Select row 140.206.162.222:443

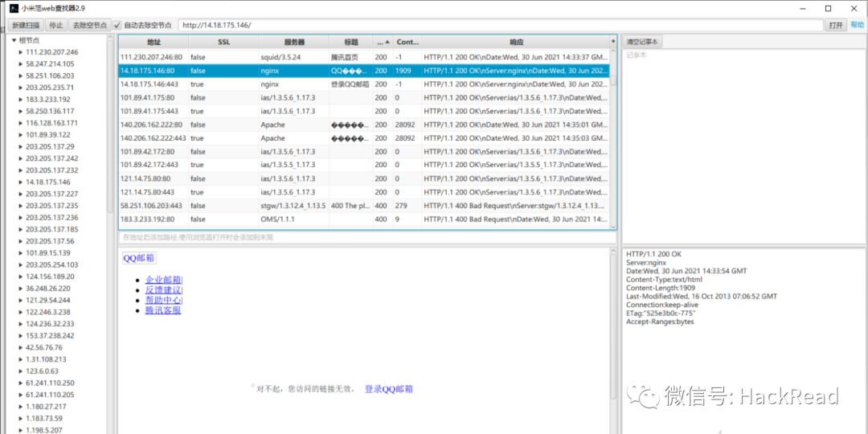tap(364, 138)
